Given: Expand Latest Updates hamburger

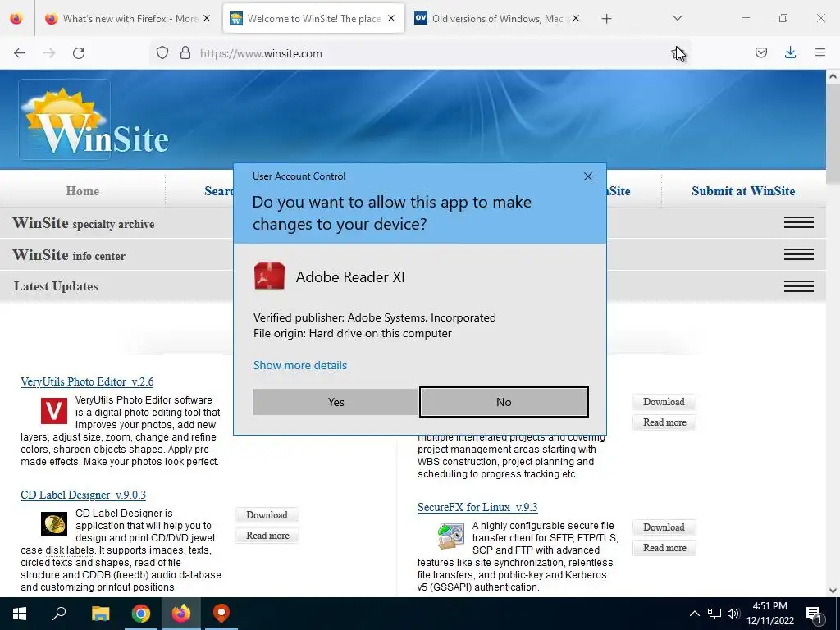Looking at the screenshot, I should click(x=798, y=286).
